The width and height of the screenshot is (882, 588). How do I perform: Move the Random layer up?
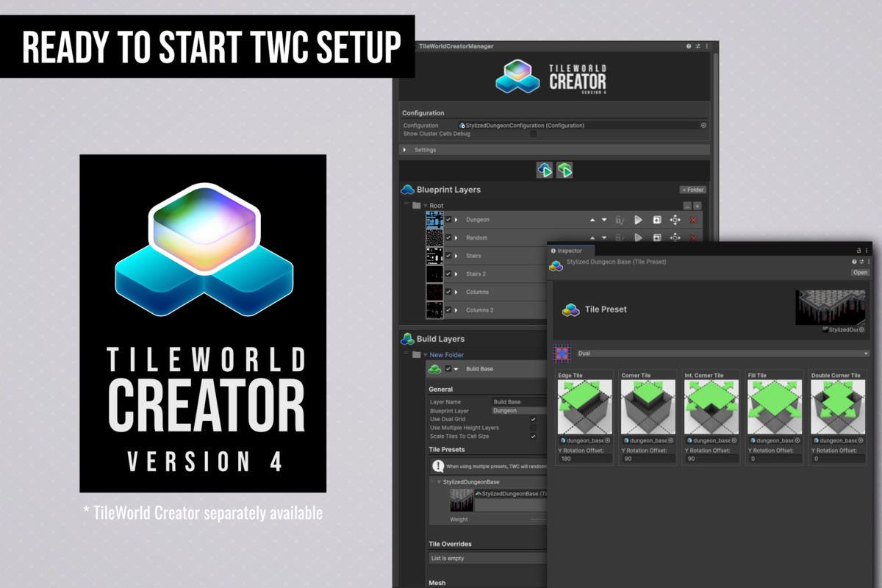592,237
